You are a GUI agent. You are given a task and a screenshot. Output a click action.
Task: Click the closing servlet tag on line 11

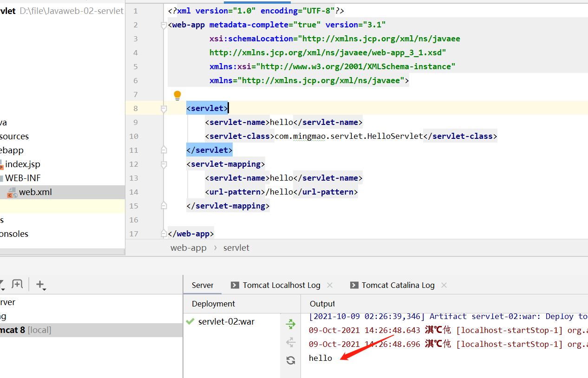(209, 150)
